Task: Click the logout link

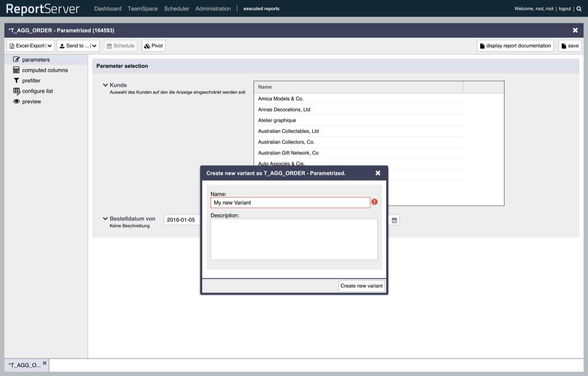Action: coord(564,9)
